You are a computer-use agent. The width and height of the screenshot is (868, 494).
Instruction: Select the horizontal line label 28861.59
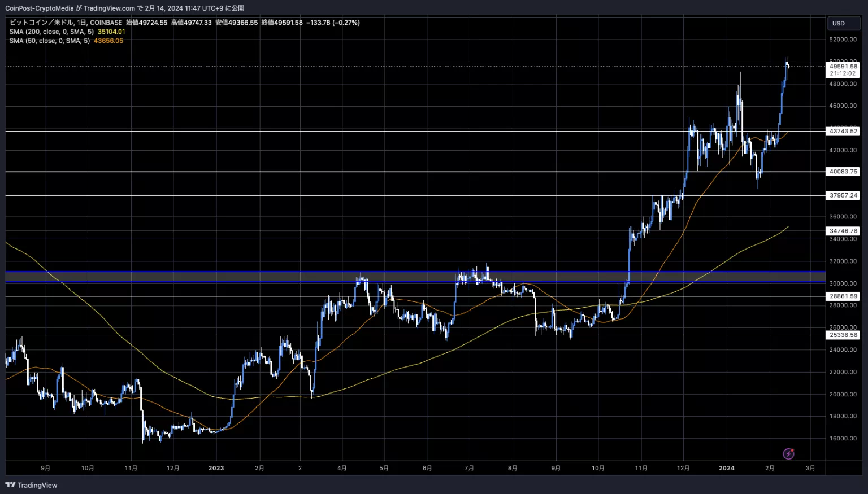pyautogui.click(x=844, y=296)
